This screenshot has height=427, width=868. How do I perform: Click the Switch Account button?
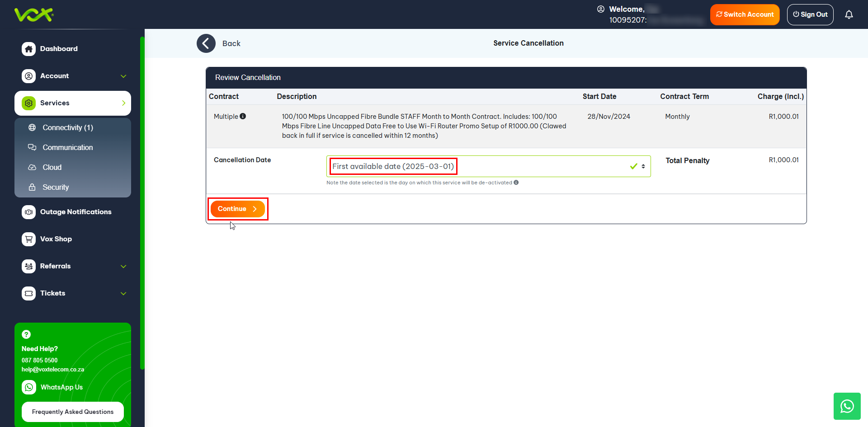(x=745, y=14)
